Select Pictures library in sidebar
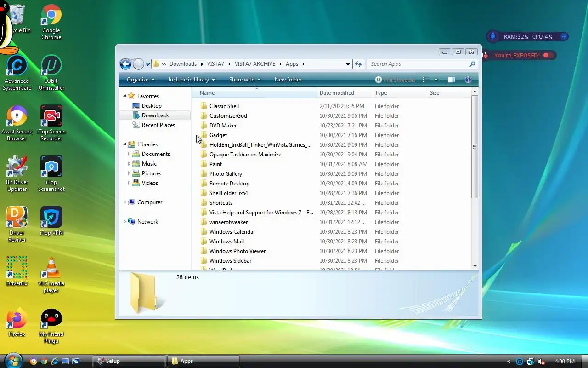588x368 pixels. 152,173
